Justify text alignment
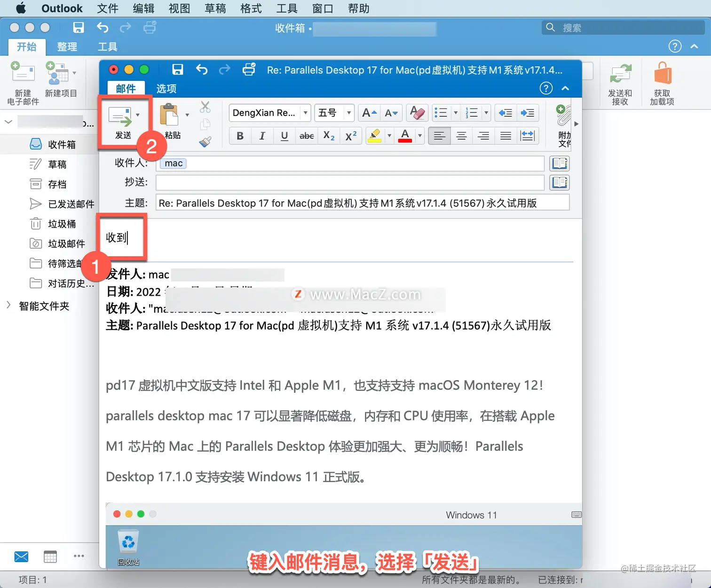The height and width of the screenshot is (588, 711). pos(506,136)
